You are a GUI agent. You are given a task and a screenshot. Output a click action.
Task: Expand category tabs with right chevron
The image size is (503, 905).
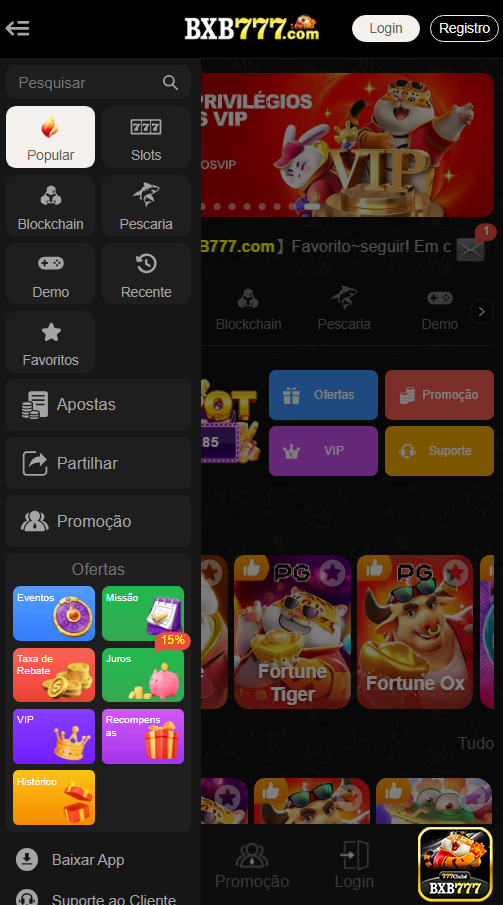[x=482, y=312]
